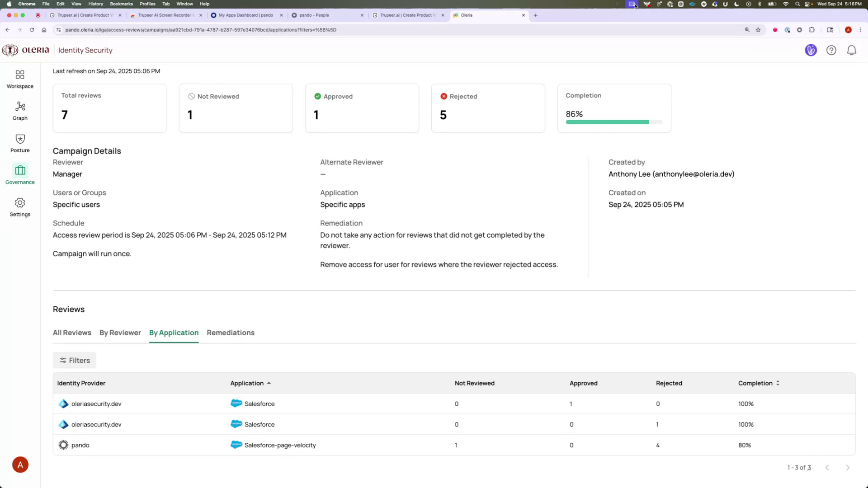The width and height of the screenshot is (868, 488).
Task: Switch to the All Reviews tab
Action: pos(72,333)
